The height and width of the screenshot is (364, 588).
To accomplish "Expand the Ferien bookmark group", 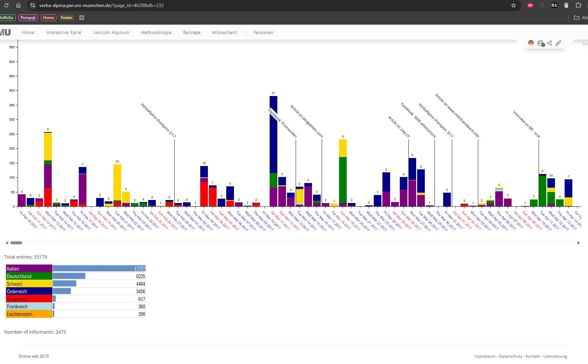I will pos(66,18).
